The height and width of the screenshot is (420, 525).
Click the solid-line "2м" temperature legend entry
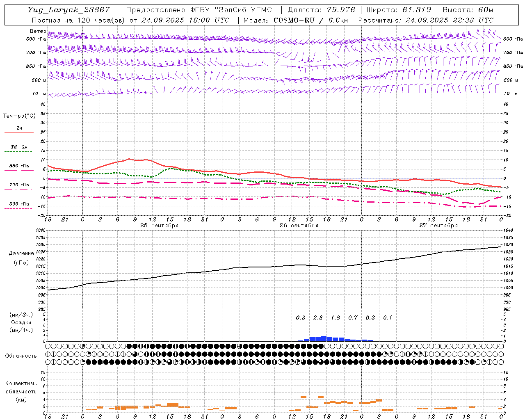click(x=19, y=128)
